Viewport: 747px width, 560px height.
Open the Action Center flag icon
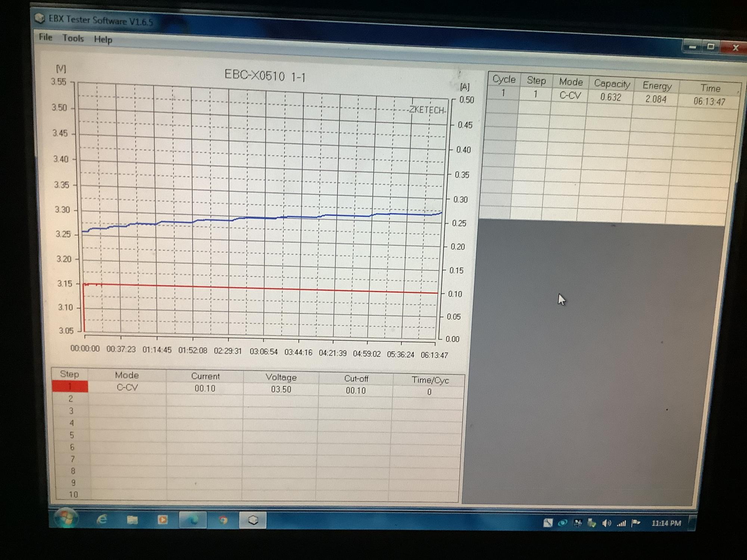pos(636,523)
